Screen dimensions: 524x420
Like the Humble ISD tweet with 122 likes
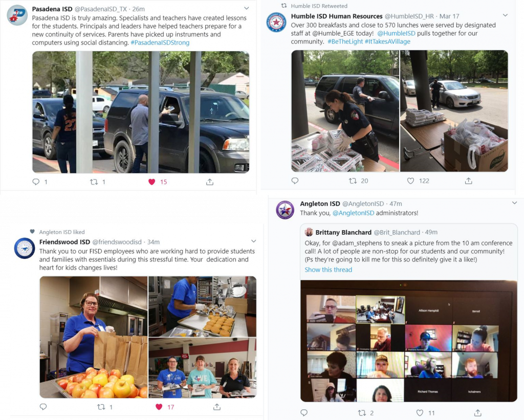[411, 181]
